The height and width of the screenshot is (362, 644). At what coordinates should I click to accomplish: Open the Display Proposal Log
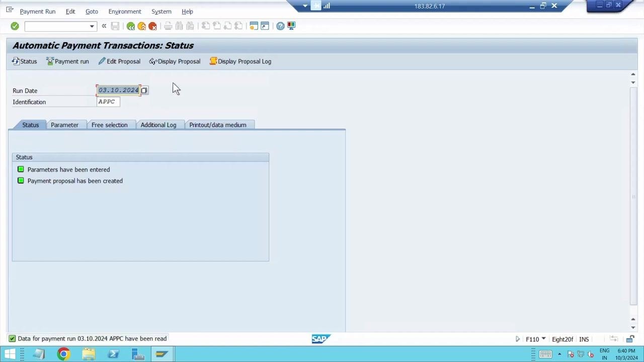point(240,61)
